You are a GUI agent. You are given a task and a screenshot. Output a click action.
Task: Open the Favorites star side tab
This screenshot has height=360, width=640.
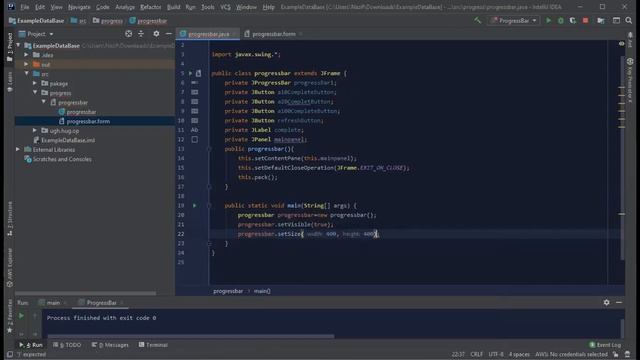pyautogui.click(x=10, y=317)
